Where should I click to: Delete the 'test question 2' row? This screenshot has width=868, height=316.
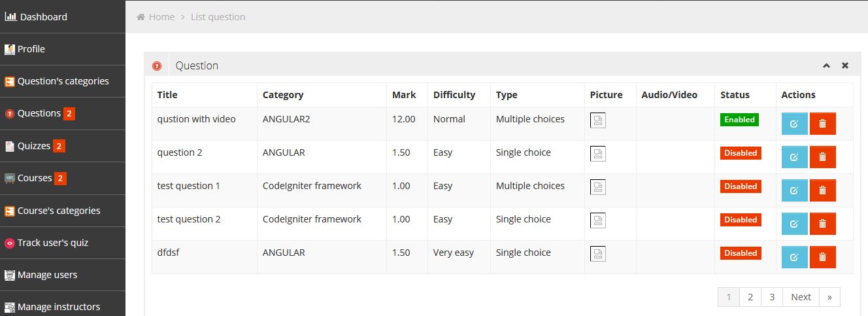[x=822, y=224]
